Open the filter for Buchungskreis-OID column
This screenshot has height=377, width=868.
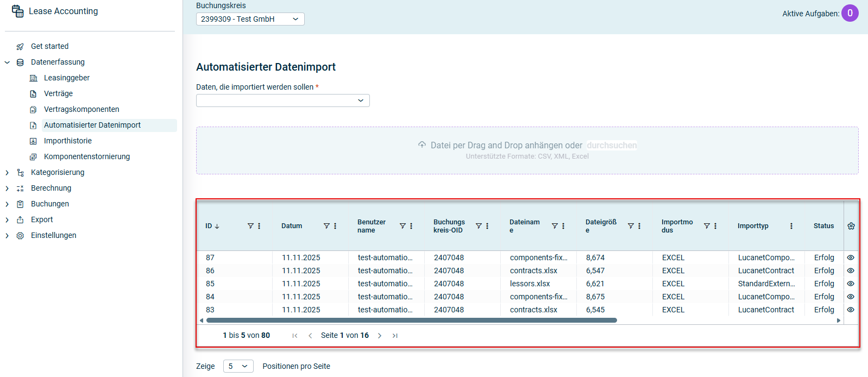pos(479,226)
